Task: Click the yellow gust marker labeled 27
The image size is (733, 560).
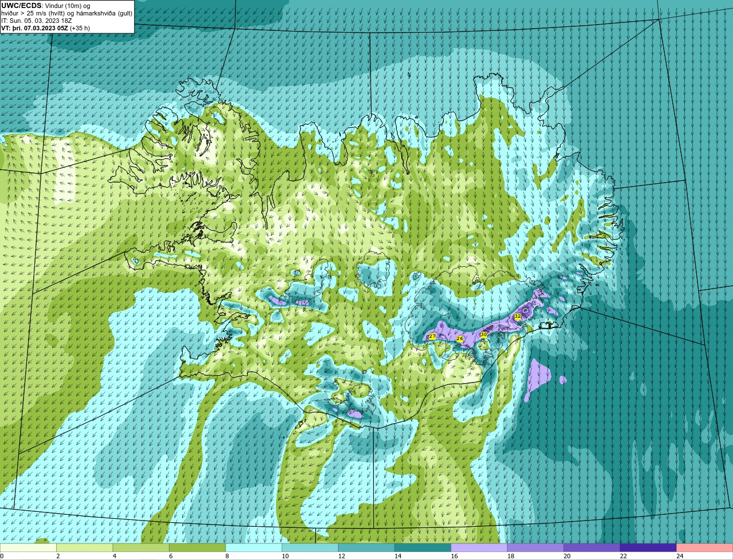Action: [432, 336]
